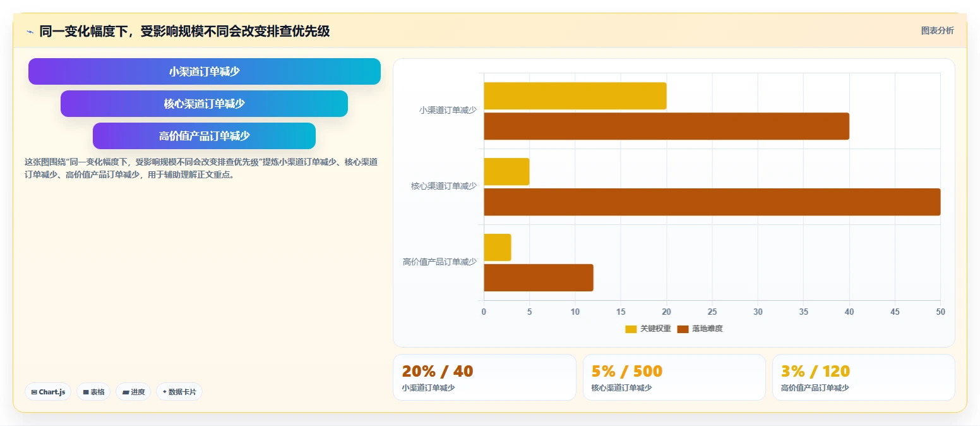Click the 数据卡片 tag chip
This screenshot has width=980, height=426.
click(179, 392)
